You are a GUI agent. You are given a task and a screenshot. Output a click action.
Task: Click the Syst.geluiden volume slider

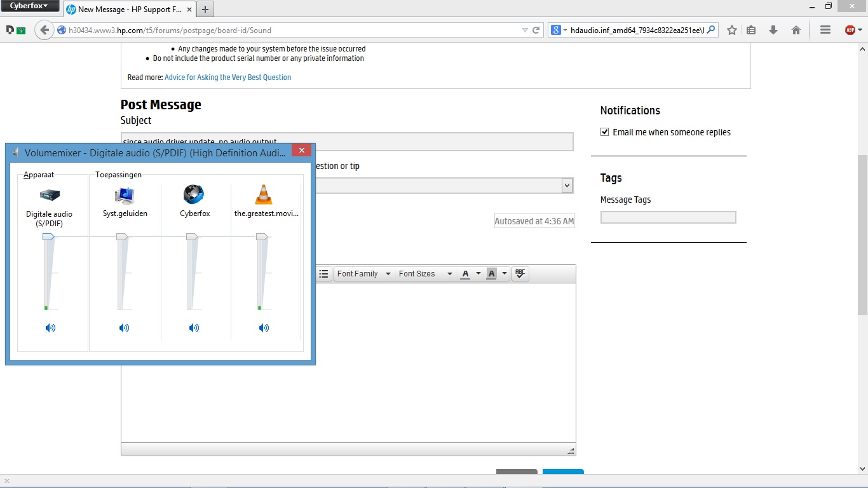[122, 236]
